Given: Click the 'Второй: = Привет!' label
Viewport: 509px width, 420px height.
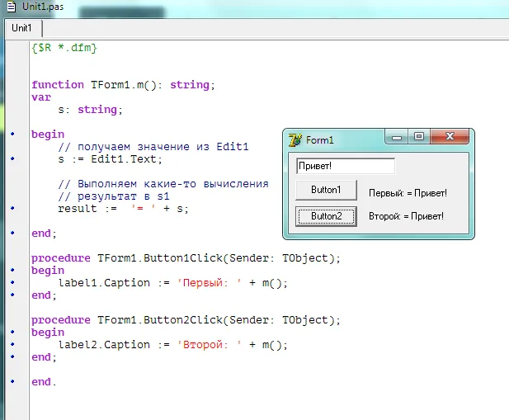Looking at the screenshot, I should [406, 216].
